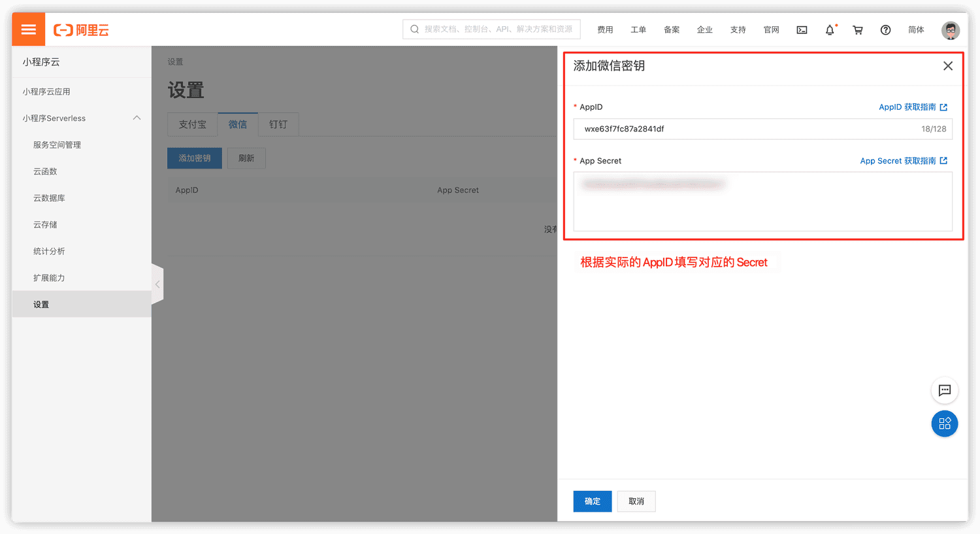Open 支持 in the top navigation
This screenshot has width=980, height=534.
pyautogui.click(x=738, y=30)
